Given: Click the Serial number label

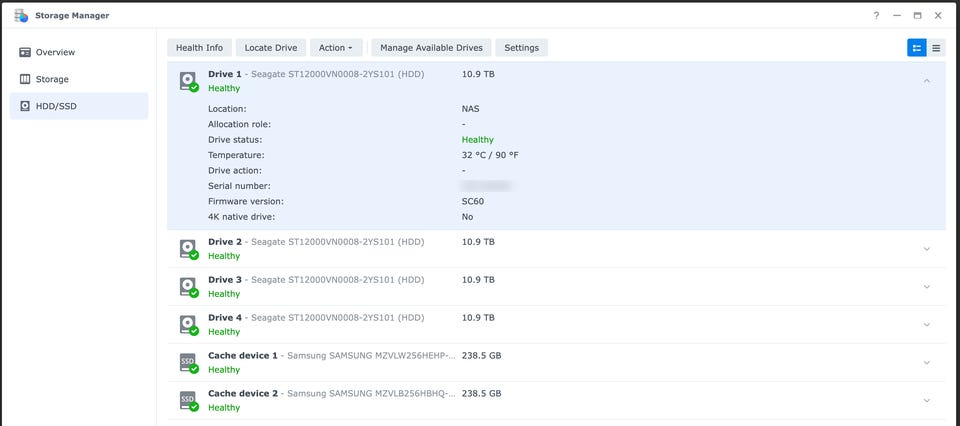Looking at the screenshot, I should coord(239,186).
